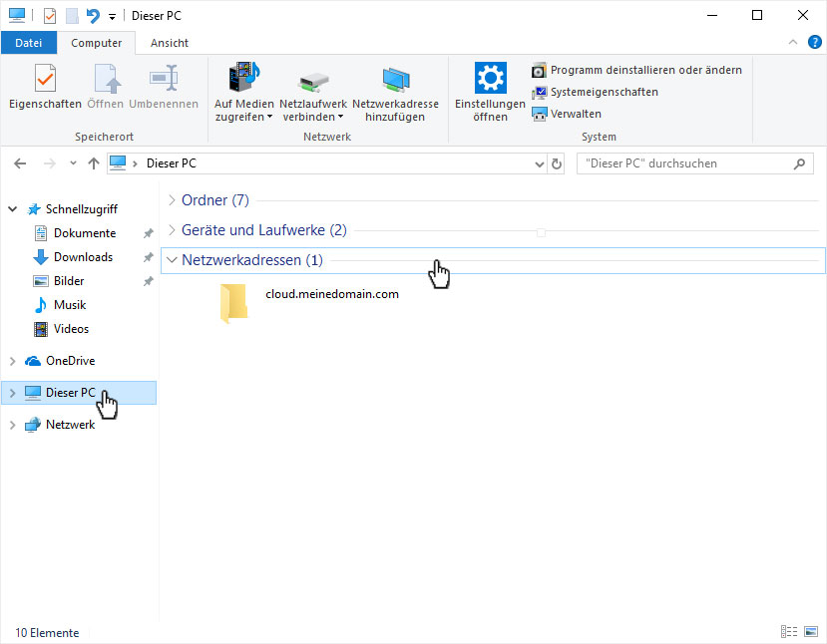Go up one level arrow
The width and height of the screenshot is (827, 644).
point(94,163)
